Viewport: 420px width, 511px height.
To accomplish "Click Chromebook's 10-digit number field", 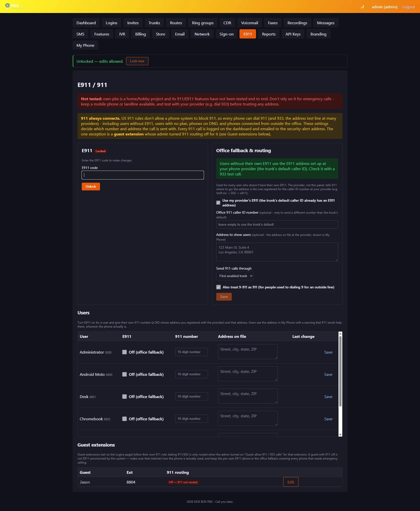I will pos(191,419).
